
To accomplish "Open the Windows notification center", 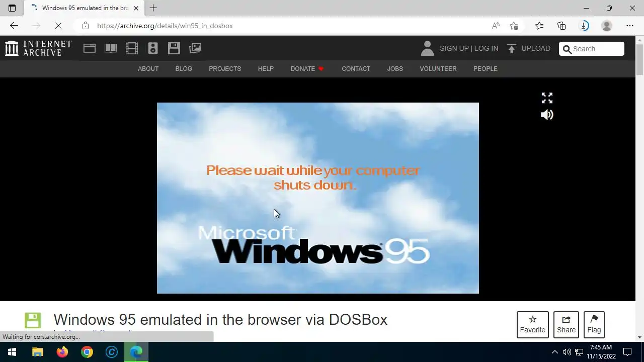I will point(628,352).
